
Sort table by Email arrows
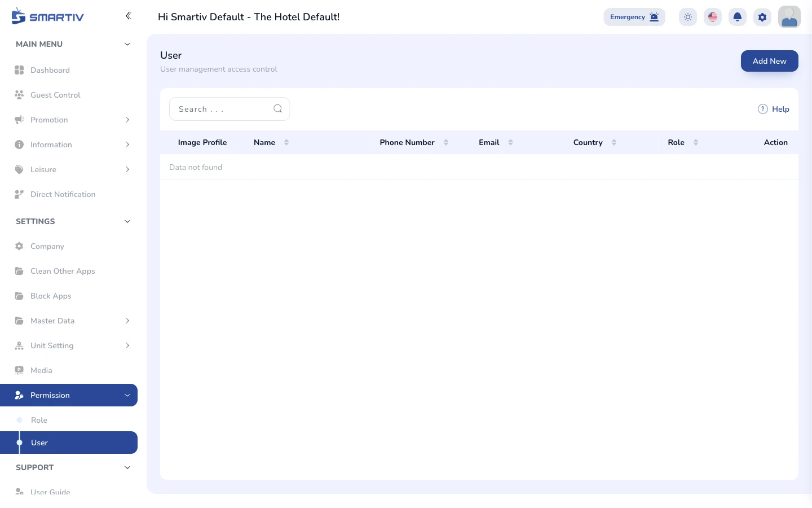point(510,142)
